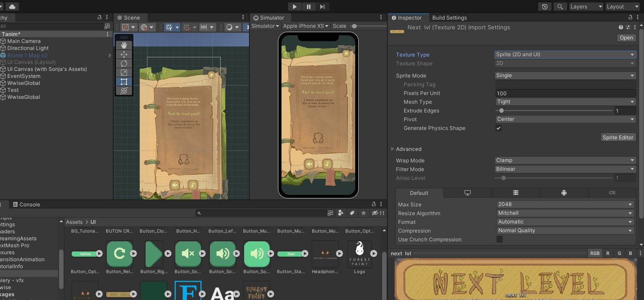Click the search by type icon
Screen dimensions: 644x300
point(341,213)
